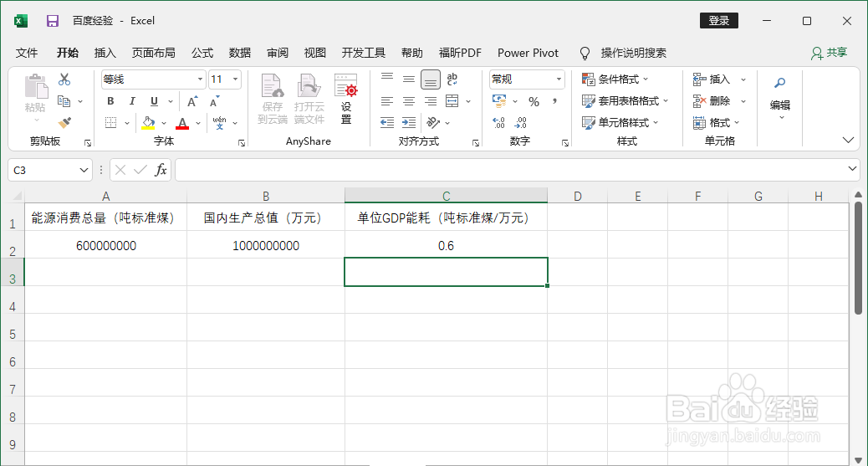This screenshot has width=868, height=466.
Task: Open font dialog launcher in 字体 group
Action: (x=242, y=143)
